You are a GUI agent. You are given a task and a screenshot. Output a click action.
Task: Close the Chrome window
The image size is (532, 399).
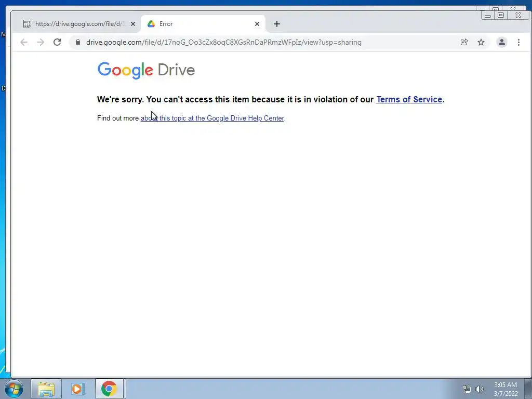point(518,15)
